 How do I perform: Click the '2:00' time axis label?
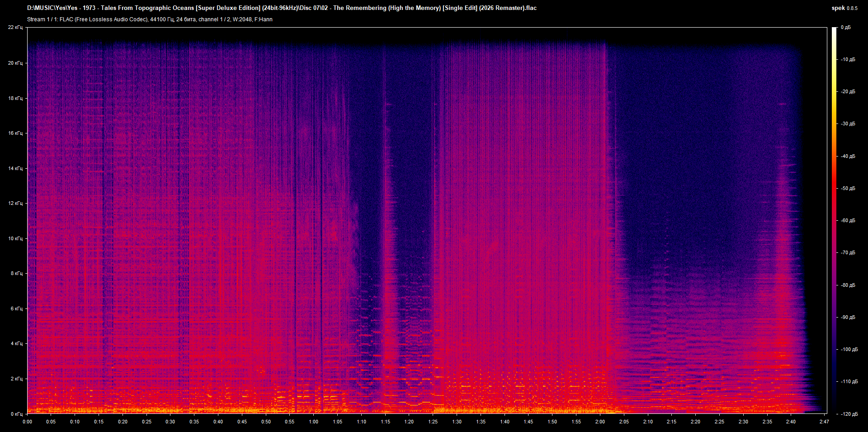[600, 422]
